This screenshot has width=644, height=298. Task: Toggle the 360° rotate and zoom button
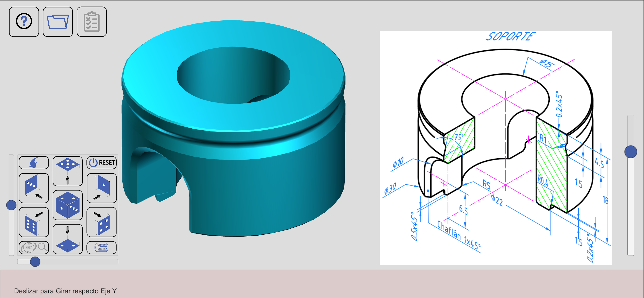[x=34, y=247]
